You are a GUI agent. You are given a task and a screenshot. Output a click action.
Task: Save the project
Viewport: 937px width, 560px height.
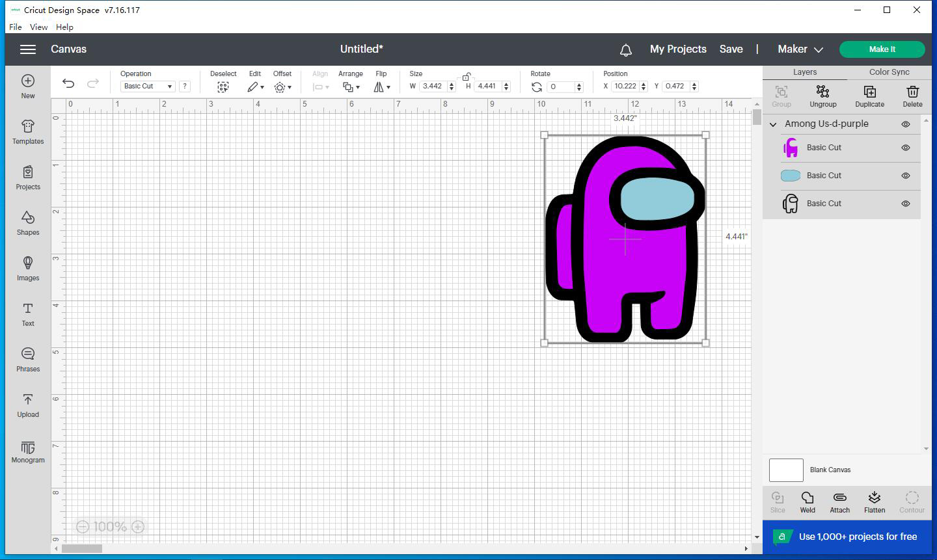[x=731, y=49]
